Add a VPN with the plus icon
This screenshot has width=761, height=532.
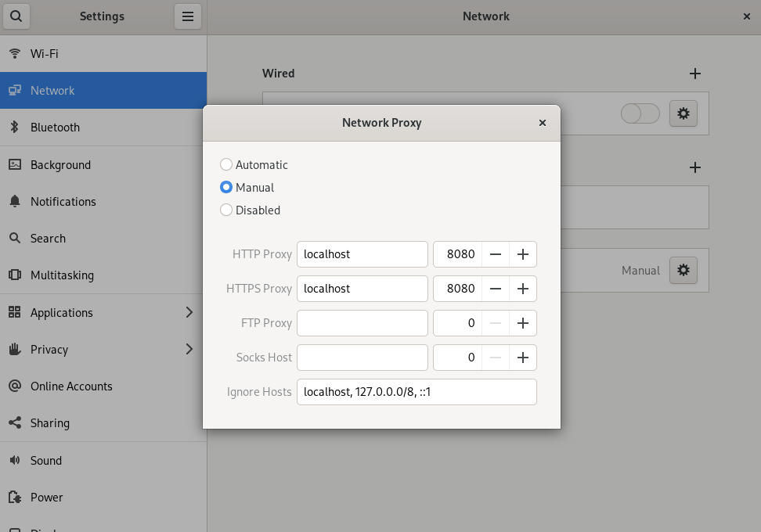(x=694, y=167)
